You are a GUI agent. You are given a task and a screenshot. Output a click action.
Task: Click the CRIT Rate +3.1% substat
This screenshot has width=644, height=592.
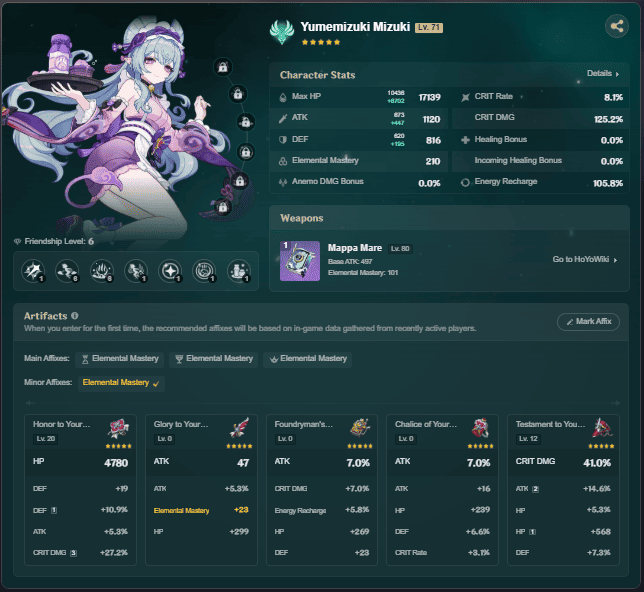click(442, 553)
